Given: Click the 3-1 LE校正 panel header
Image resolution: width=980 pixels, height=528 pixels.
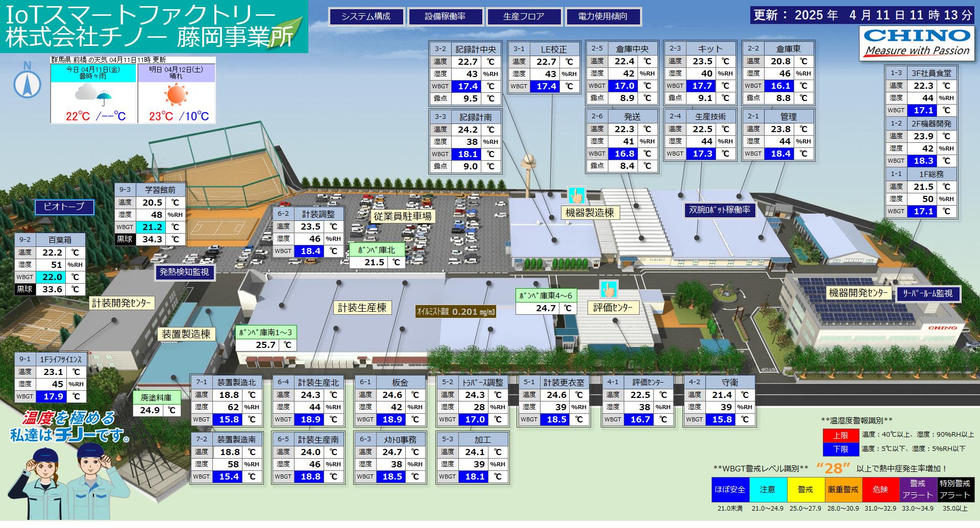Looking at the screenshot, I should (x=544, y=49).
